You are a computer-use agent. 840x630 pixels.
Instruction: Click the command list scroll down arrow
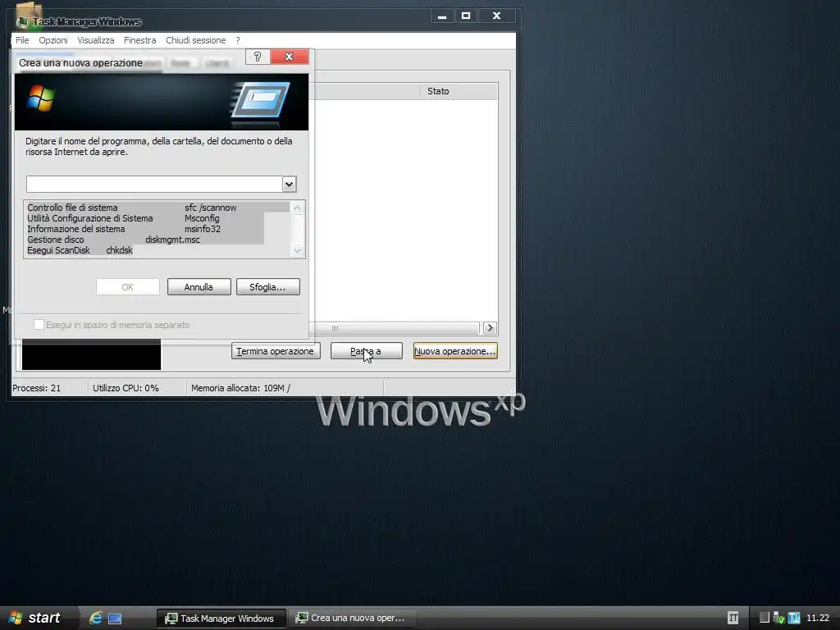(x=297, y=250)
